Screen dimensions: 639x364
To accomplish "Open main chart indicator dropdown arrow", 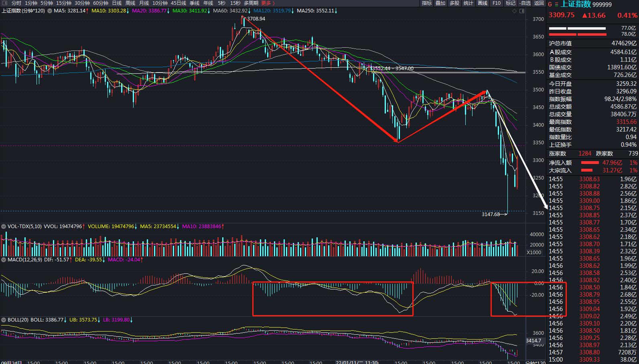I will point(50,11).
